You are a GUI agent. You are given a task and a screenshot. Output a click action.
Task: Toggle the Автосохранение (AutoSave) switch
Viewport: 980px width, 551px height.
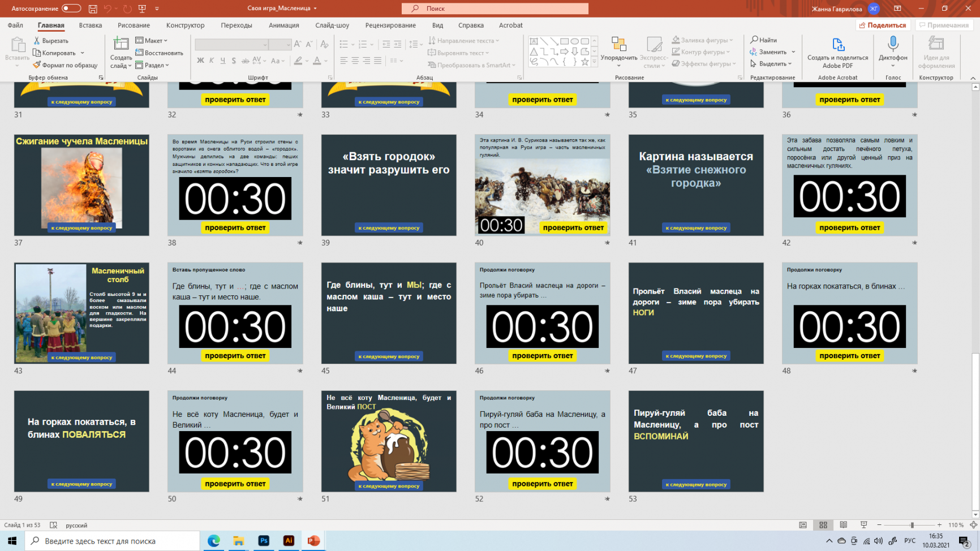click(x=71, y=8)
